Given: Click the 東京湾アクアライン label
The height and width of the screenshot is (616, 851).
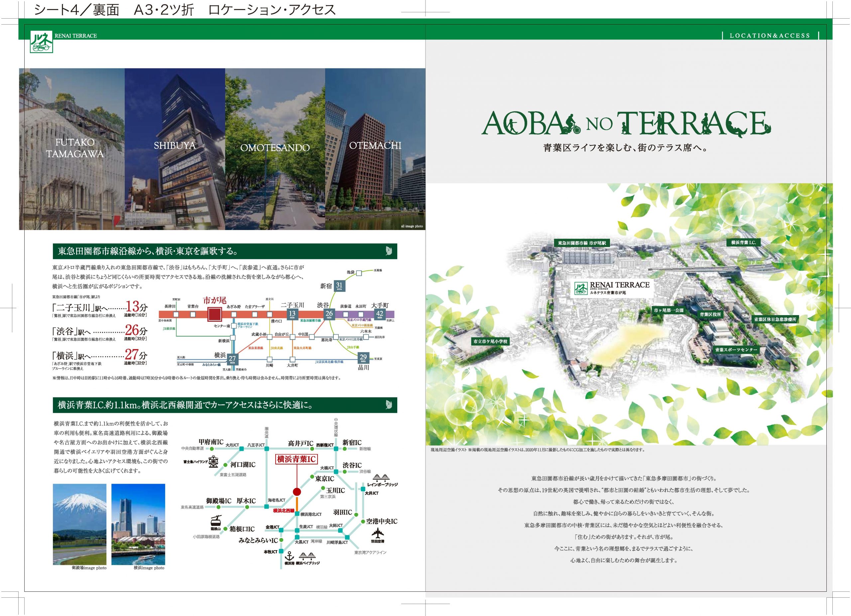Looking at the screenshot, I should pyautogui.click(x=370, y=552).
